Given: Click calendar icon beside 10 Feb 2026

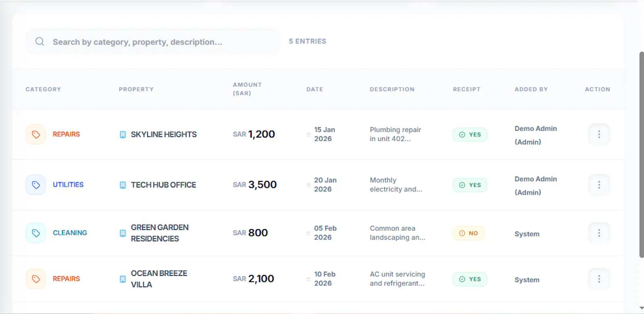Looking at the screenshot, I should 308,279.
